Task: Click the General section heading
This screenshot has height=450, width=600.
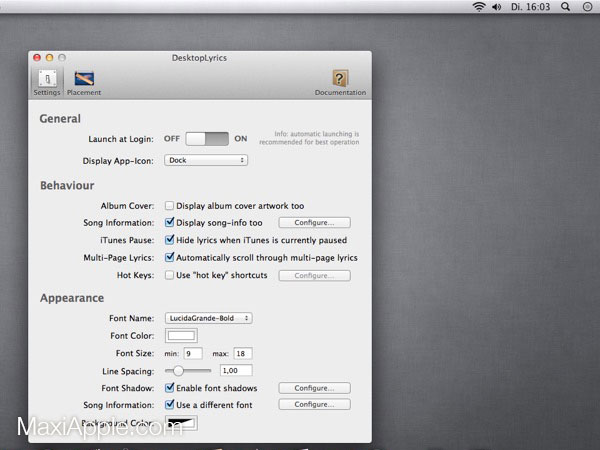Action: (60, 119)
